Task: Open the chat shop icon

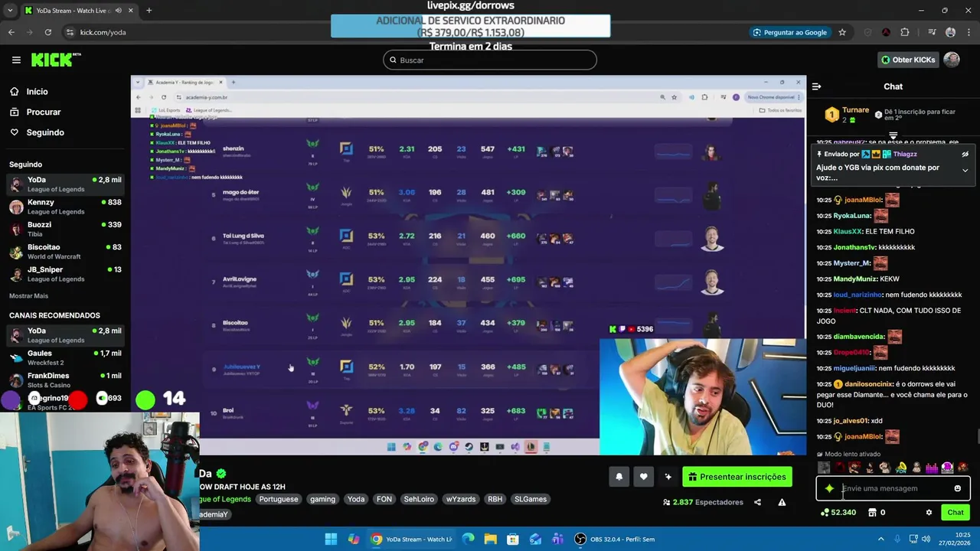Action: click(x=871, y=513)
